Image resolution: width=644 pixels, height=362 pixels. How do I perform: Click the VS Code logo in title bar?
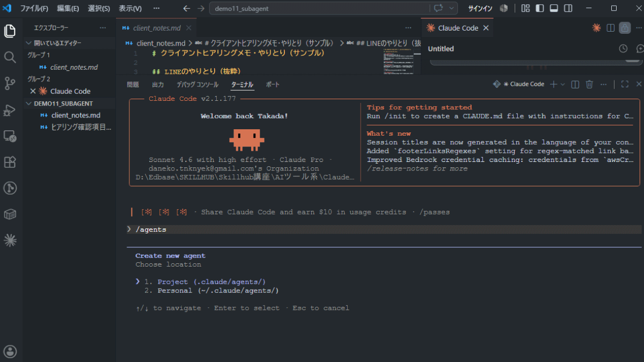pos(8,8)
